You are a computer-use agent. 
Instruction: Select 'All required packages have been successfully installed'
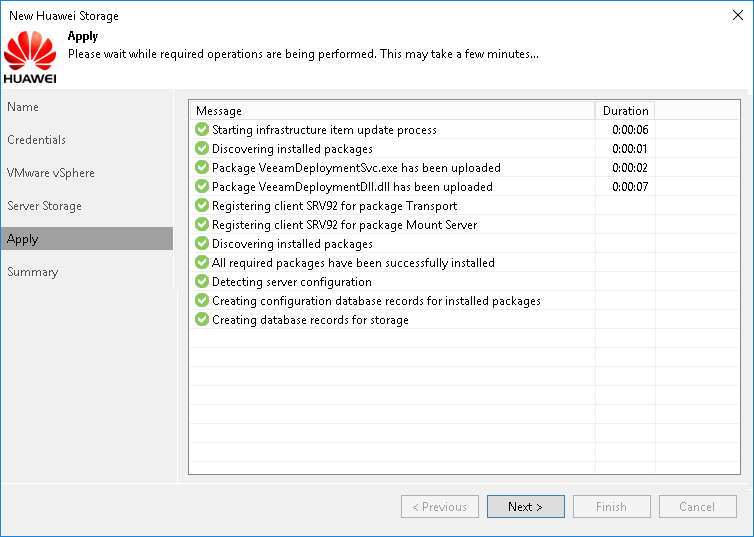(353, 263)
